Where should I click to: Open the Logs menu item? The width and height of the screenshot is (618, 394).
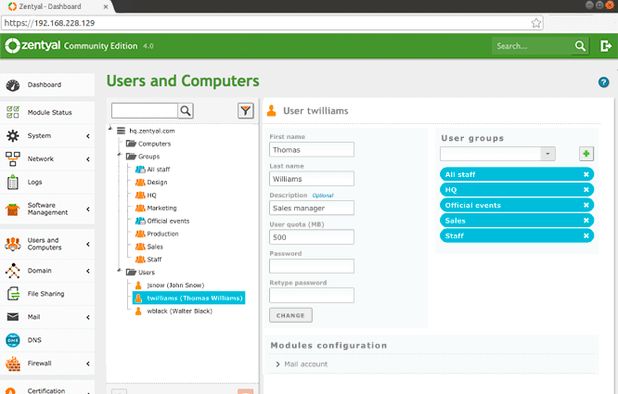click(x=47, y=182)
